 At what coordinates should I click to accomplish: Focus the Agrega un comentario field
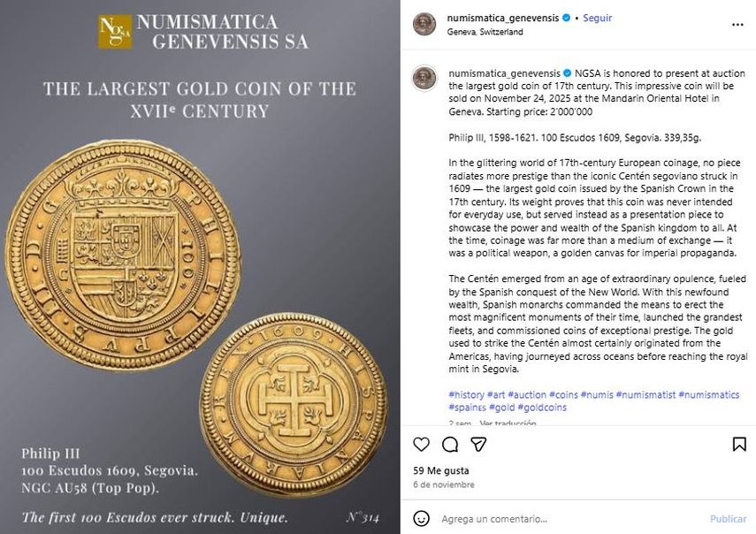[x=566, y=519]
